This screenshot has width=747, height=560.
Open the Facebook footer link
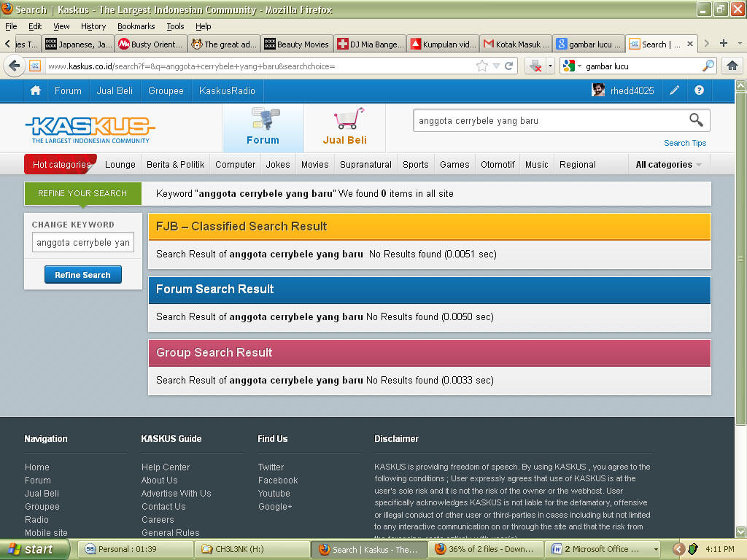278,480
